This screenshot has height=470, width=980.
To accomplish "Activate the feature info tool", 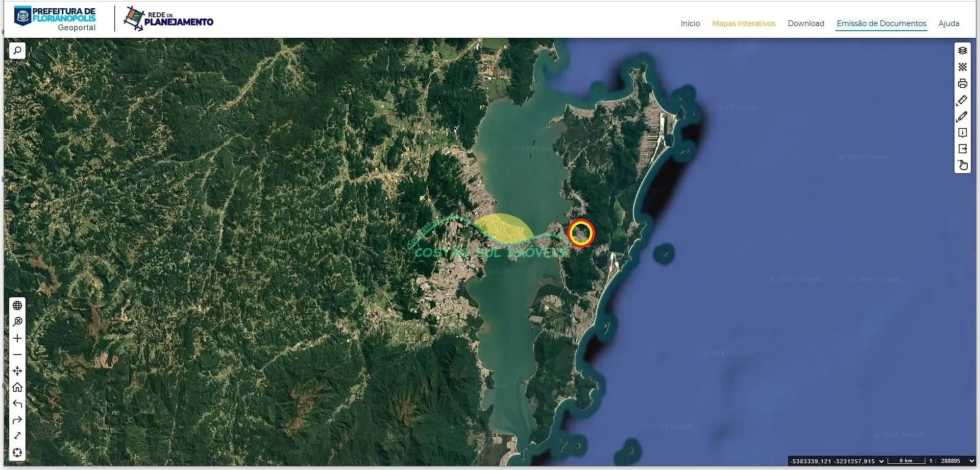I will tap(962, 133).
